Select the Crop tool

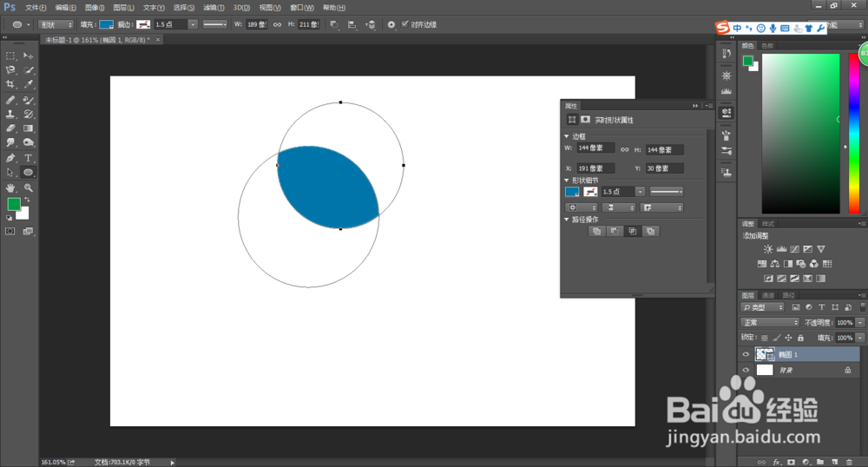[10, 84]
